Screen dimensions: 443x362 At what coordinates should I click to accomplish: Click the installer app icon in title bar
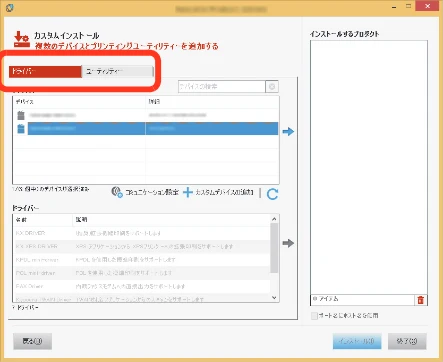9,8
